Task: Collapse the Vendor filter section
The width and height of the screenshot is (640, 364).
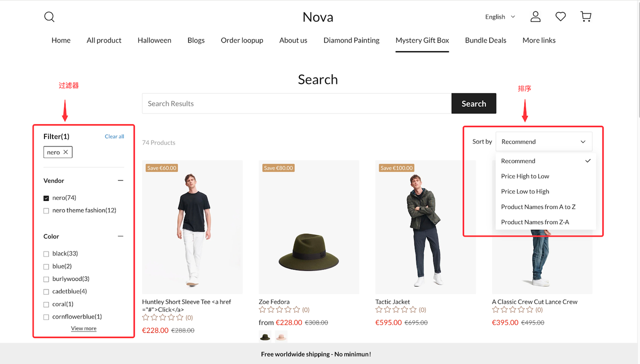Action: point(120,180)
